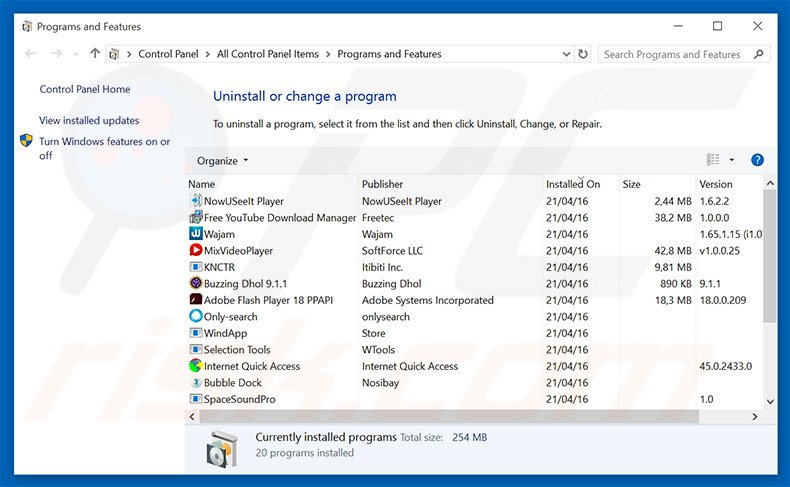Image resolution: width=790 pixels, height=487 pixels.
Task: Click the SpaceSoundPro program icon
Action: pos(195,399)
